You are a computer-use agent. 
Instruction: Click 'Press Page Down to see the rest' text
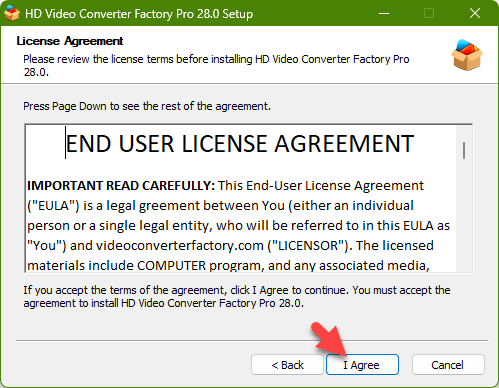pos(147,106)
